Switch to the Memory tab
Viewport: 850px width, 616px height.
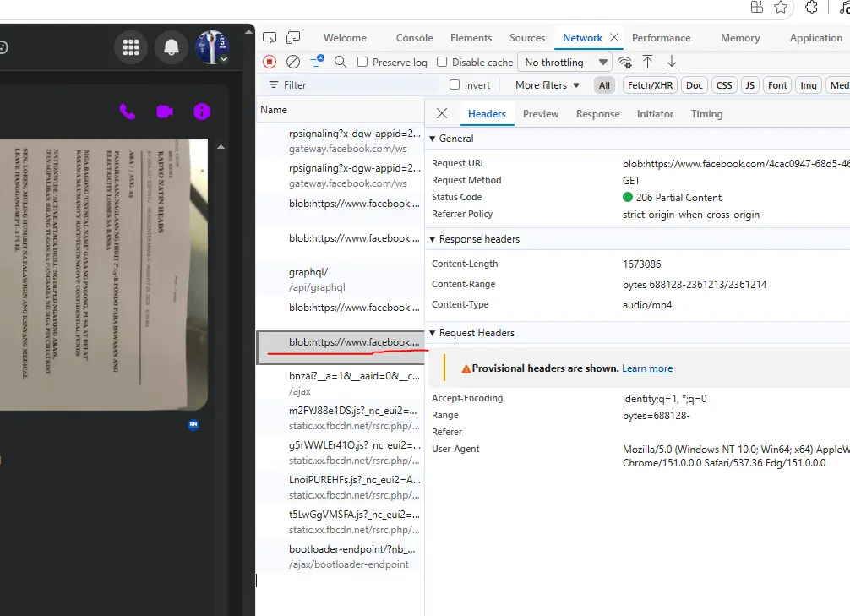[740, 38]
